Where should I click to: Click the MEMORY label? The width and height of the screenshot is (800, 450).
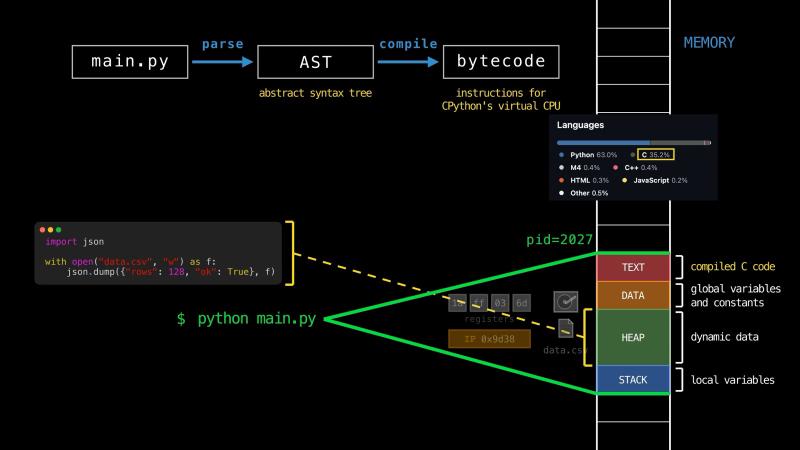[709, 42]
